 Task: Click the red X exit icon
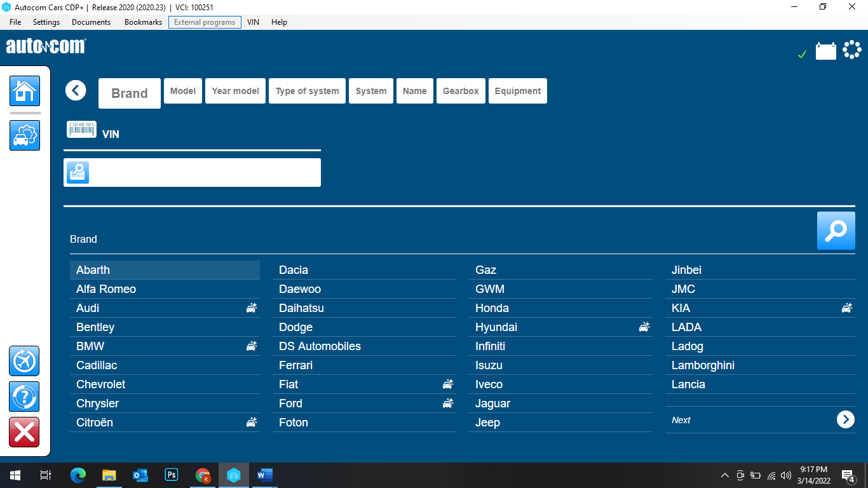[x=24, y=432]
